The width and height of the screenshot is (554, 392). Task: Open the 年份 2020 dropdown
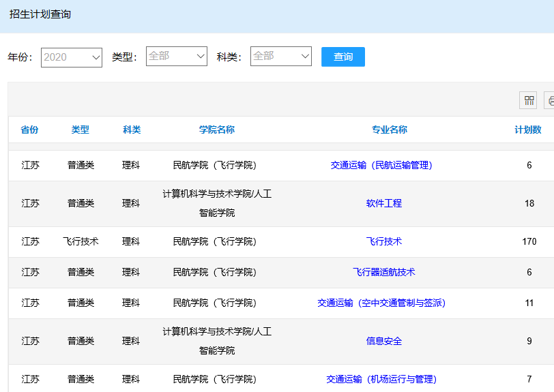[x=72, y=57]
